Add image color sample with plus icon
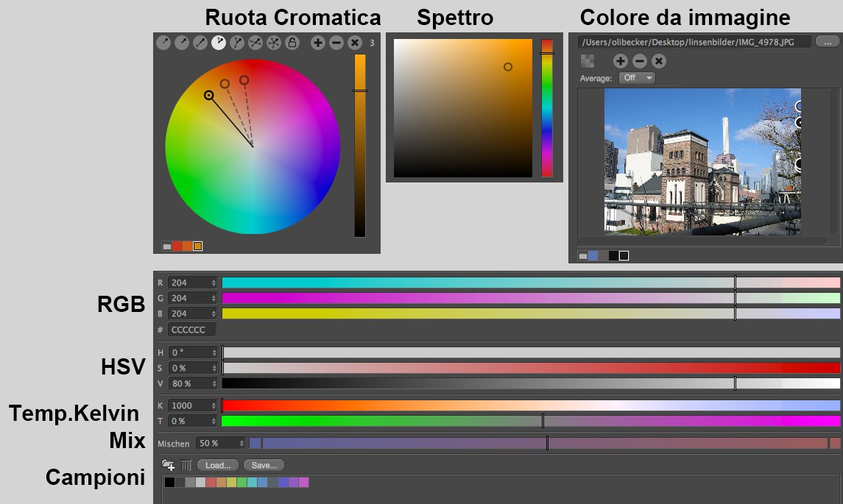 pos(620,61)
